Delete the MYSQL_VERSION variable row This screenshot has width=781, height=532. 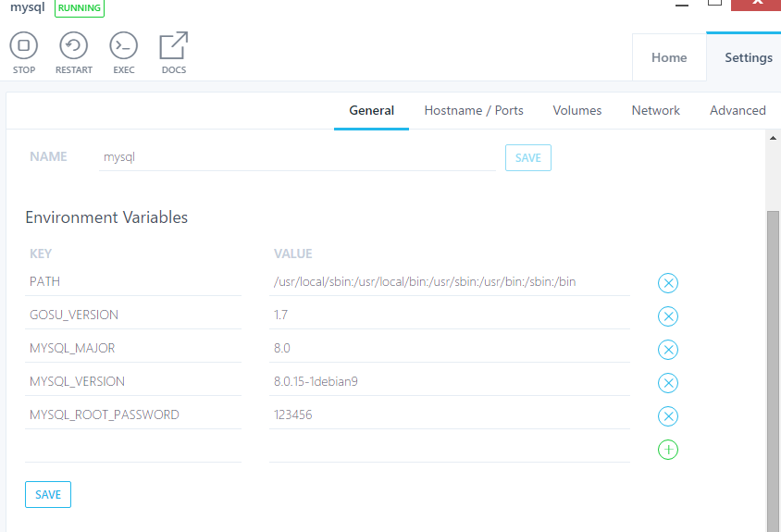(668, 383)
